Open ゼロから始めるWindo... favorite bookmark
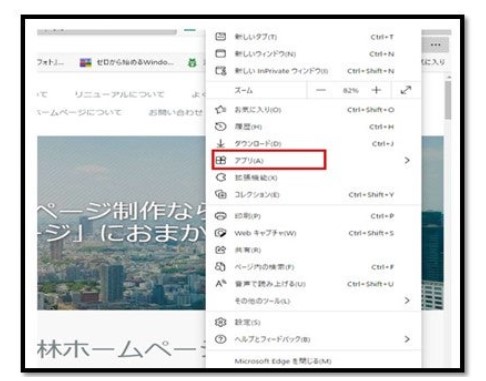 [127, 62]
